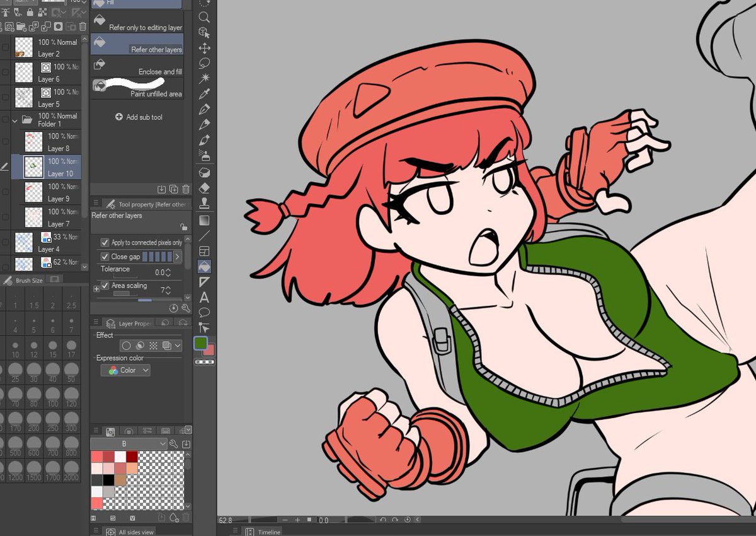
Task: Select the Auto select magic wand tool
Action: (x=204, y=78)
